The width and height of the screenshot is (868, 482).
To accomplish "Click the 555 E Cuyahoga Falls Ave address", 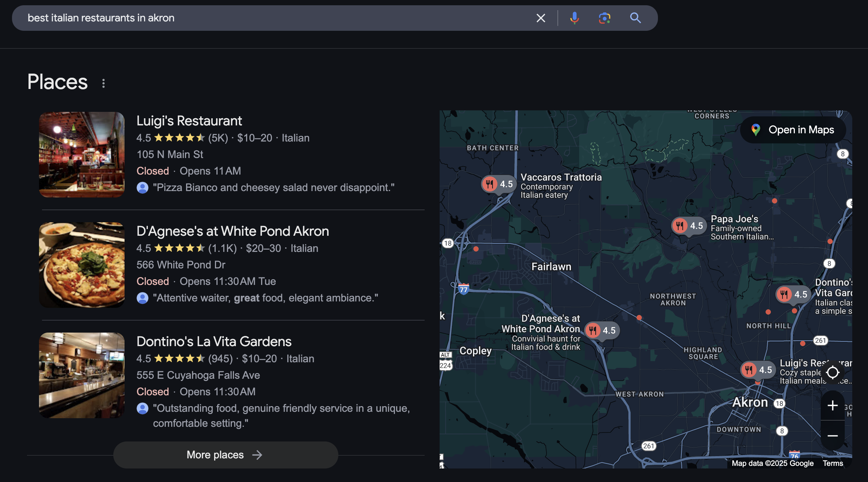I will [198, 375].
